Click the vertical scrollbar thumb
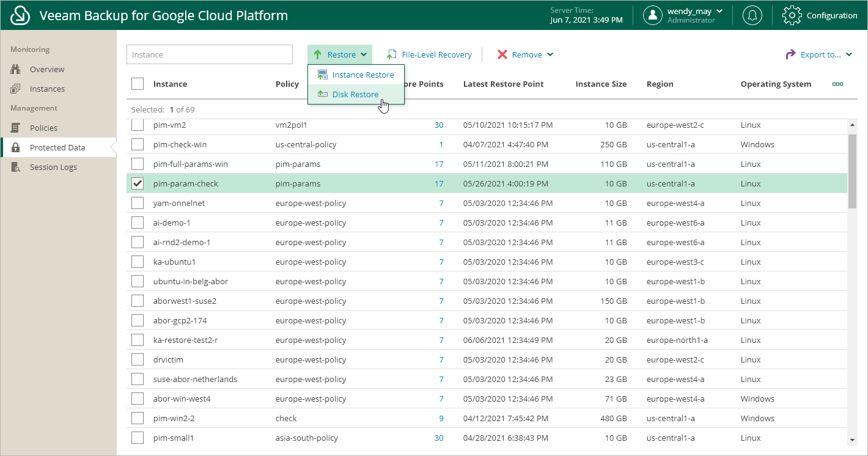Viewport: 868px width, 456px height. tap(852, 172)
